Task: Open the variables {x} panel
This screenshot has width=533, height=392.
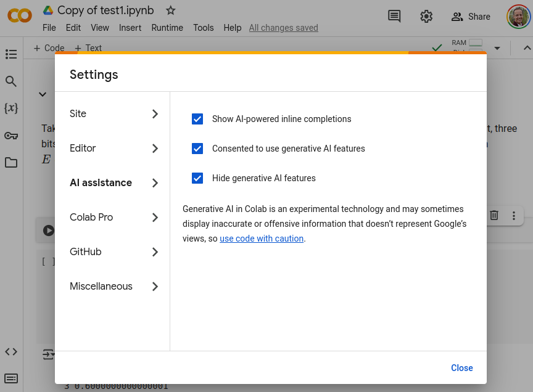Action: tap(11, 108)
